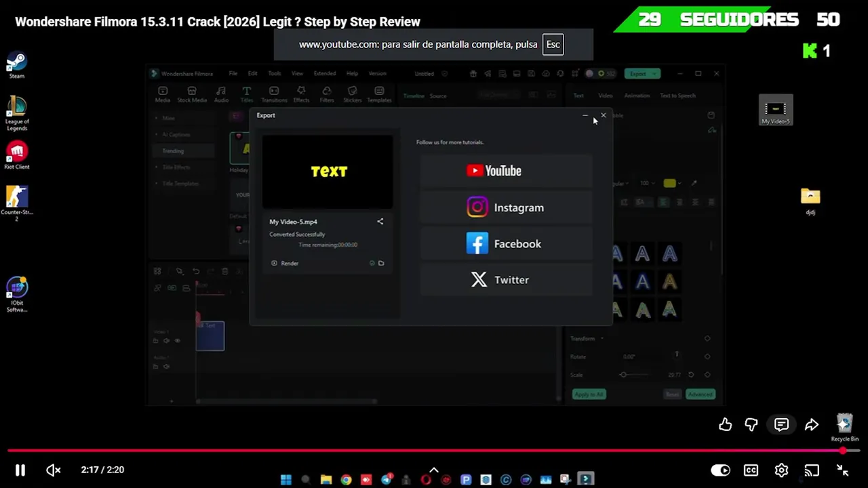
Task: Open the exported file's folder icon
Action: (381, 263)
